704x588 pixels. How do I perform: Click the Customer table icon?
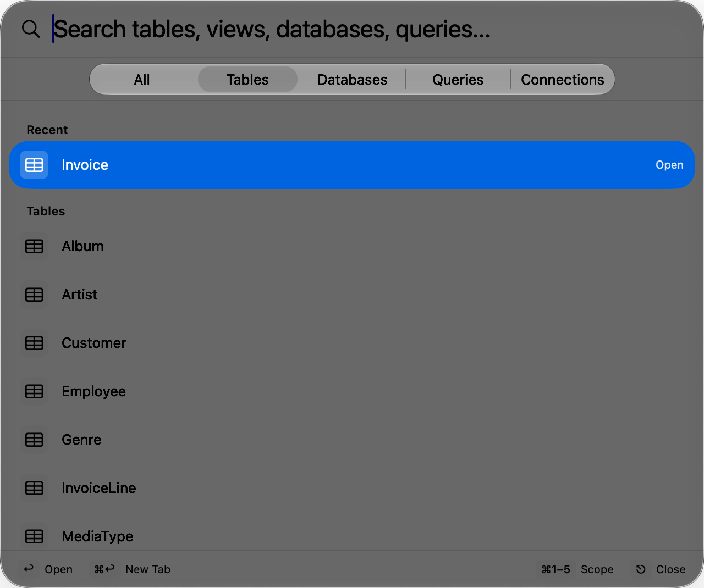(34, 343)
